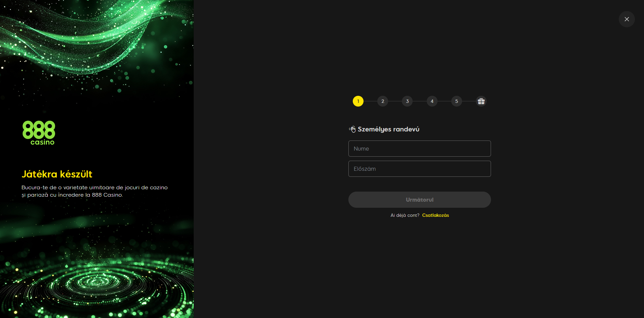Click the 888 casino logo
Screen dimensions: 644x318
coord(39,133)
